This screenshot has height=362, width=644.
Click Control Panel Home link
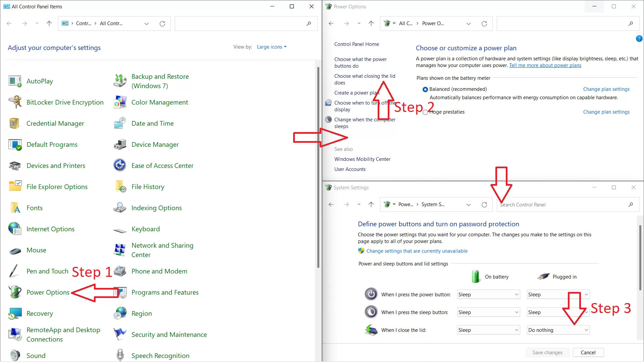coord(357,44)
